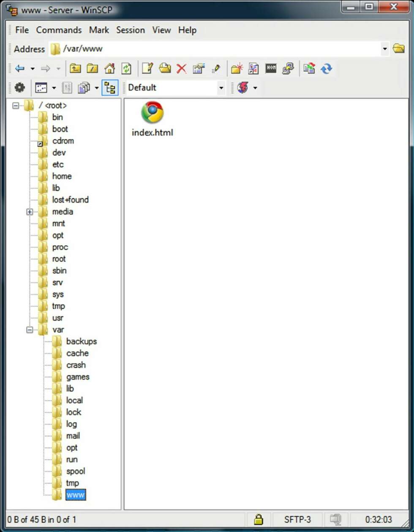Open the terminal console icon
The height and width of the screenshot is (532, 414).
click(x=271, y=68)
